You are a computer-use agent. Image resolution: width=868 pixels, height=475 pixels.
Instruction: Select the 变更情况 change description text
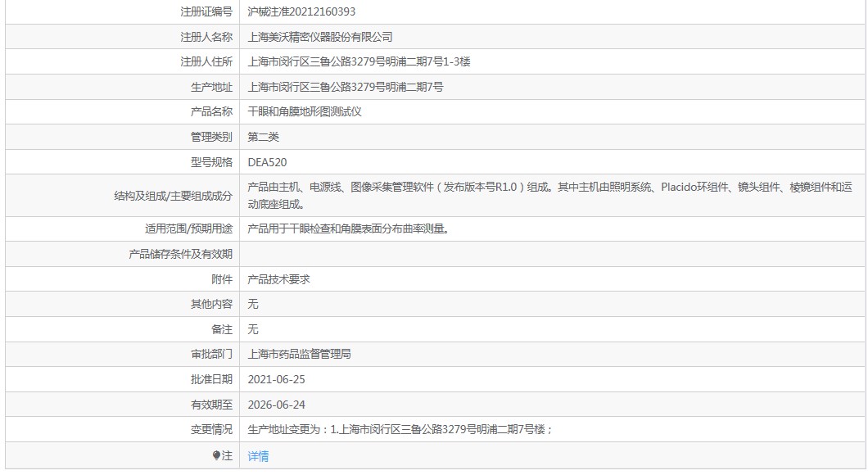point(400,429)
